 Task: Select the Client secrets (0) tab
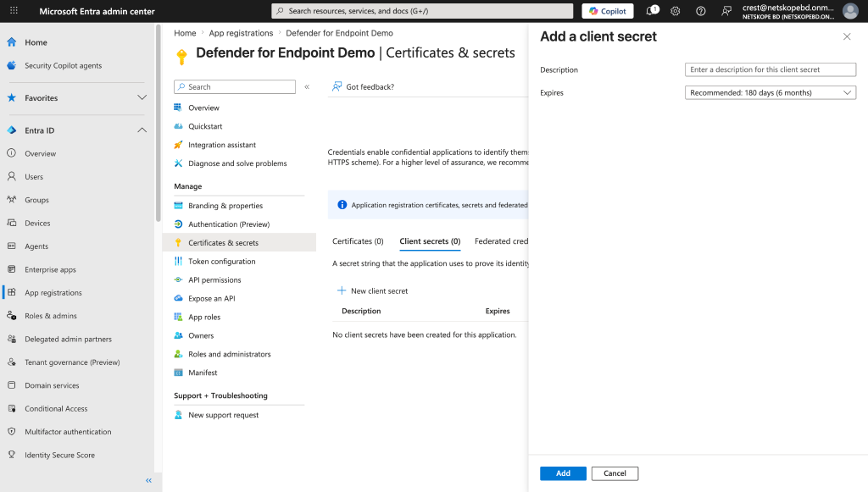click(430, 241)
